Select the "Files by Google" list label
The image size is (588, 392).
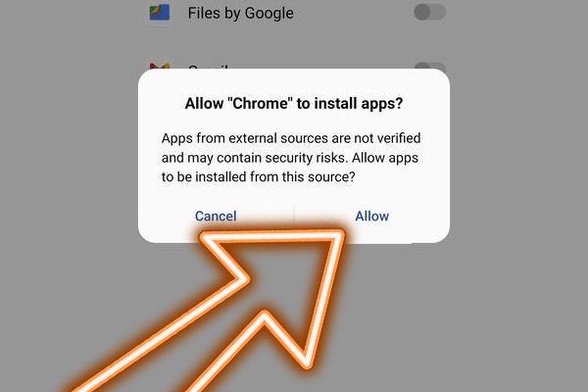pos(240,13)
